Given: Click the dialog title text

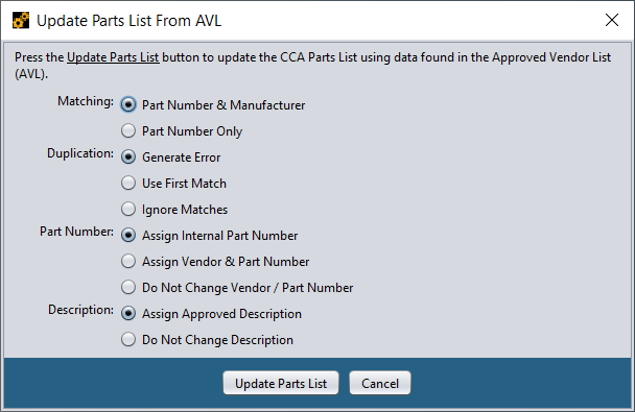Looking at the screenshot, I should pyautogui.click(x=129, y=21).
